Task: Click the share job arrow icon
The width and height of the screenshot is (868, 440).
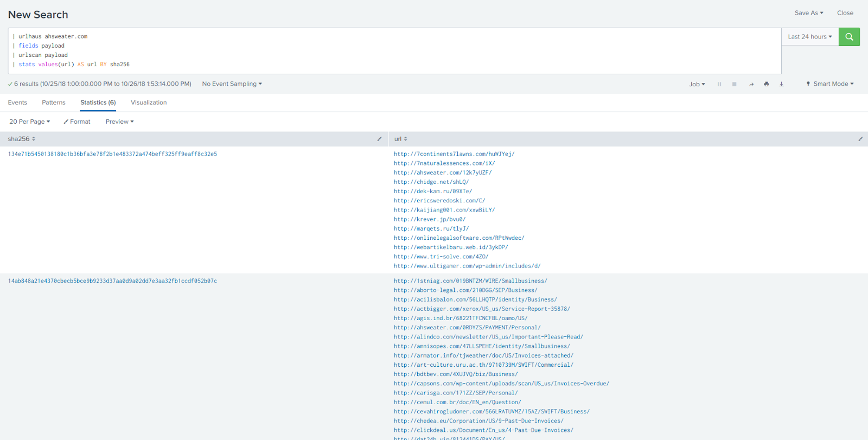Action: click(x=751, y=84)
